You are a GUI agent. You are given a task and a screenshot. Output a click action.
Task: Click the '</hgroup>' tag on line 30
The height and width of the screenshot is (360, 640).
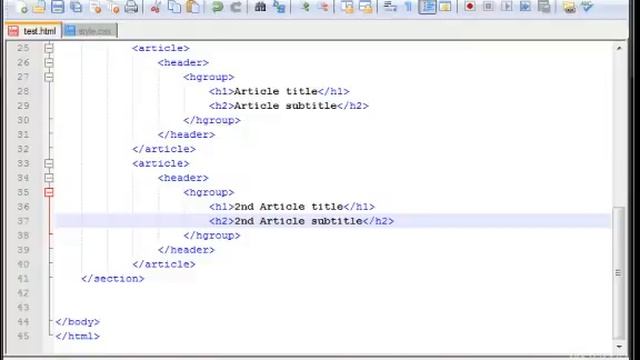pos(212,120)
